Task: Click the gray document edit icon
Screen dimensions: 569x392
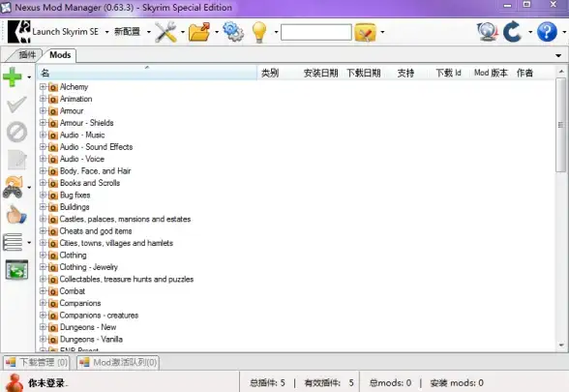Action: point(17,160)
